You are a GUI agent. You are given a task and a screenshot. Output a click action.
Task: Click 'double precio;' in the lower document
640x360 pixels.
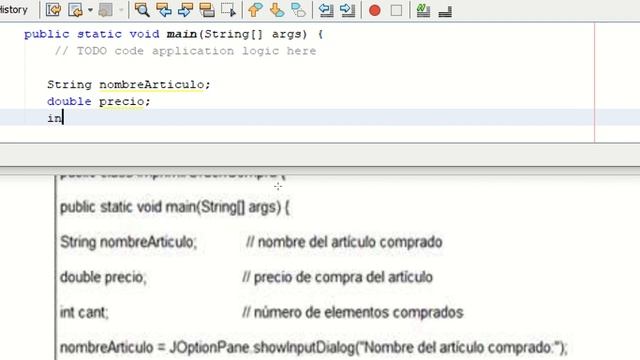click(102, 277)
